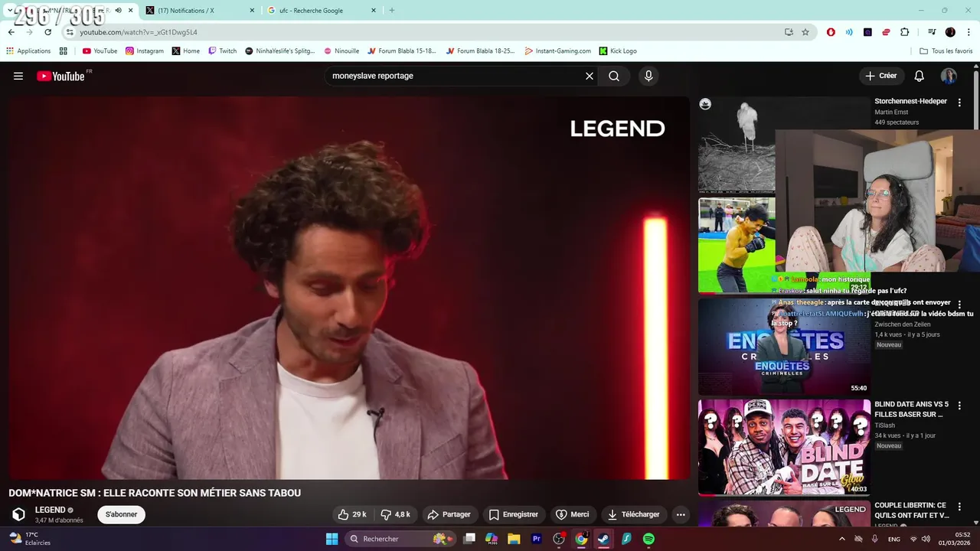Click the video title BLIND DATE ANIS VS 5
The height and width of the screenshot is (551, 980).
point(911,409)
